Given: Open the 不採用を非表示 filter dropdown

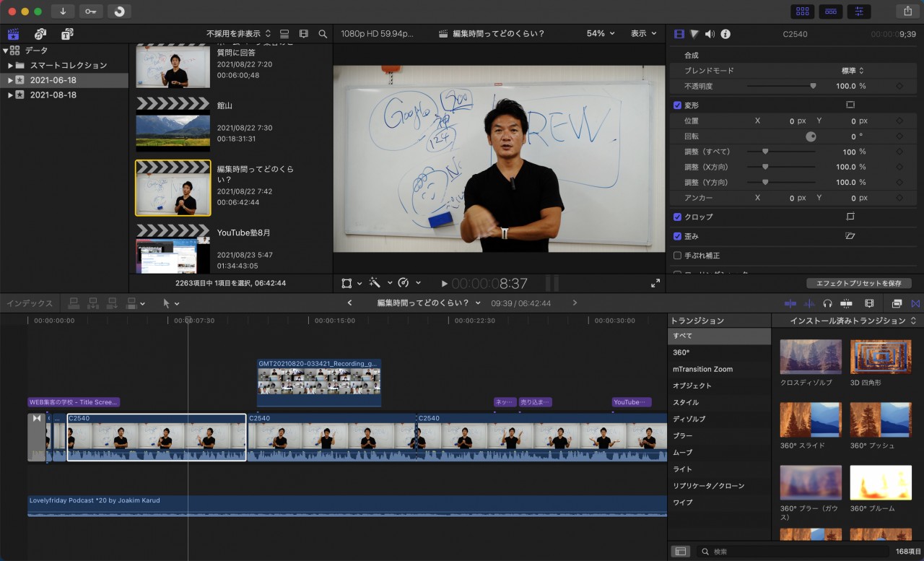Looking at the screenshot, I should pos(239,34).
